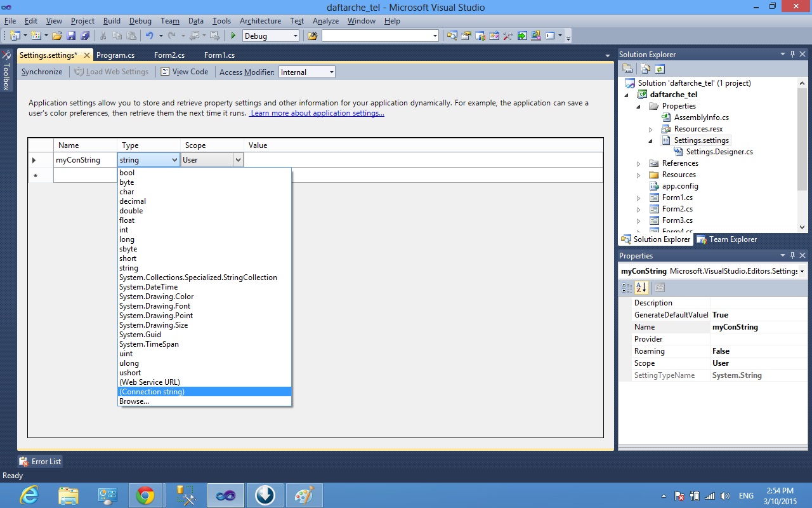Expand the References node
Screen dimensions: 812x508
(x=639, y=163)
